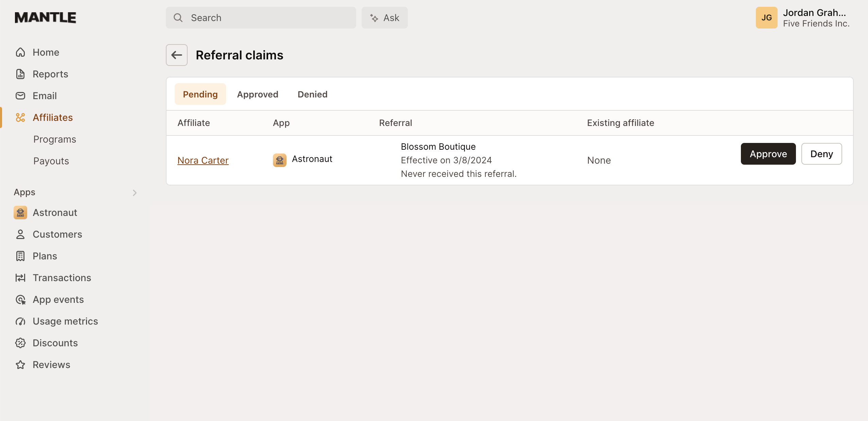Open the Discounts section
The height and width of the screenshot is (421, 868).
[55, 343]
